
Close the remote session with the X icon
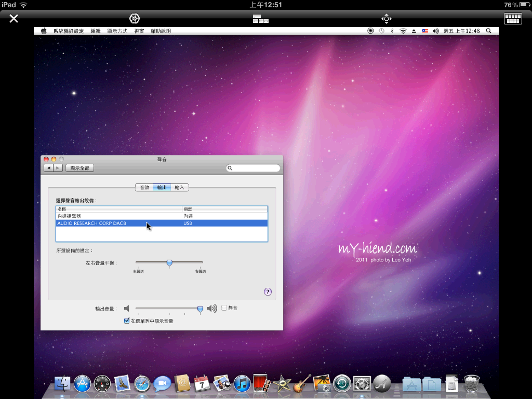point(14,18)
